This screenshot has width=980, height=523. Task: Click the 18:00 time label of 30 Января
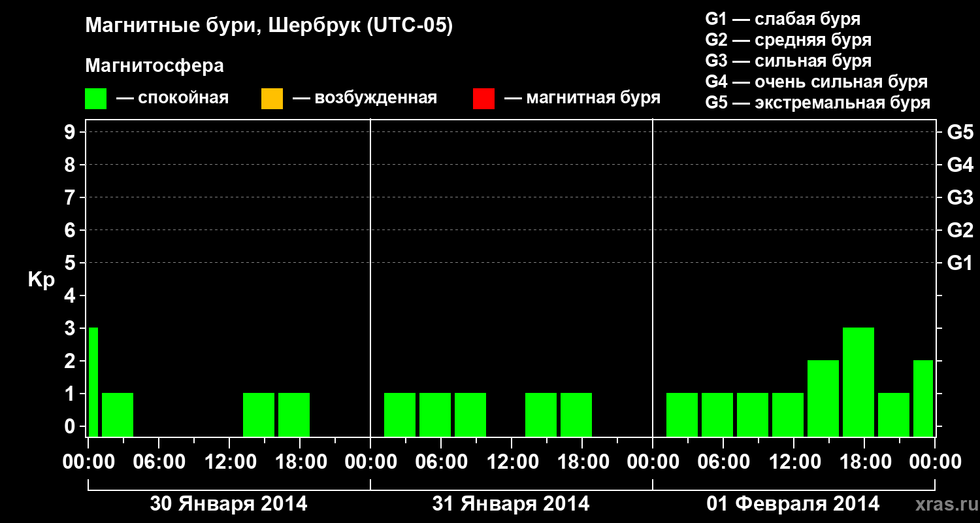pos(300,462)
